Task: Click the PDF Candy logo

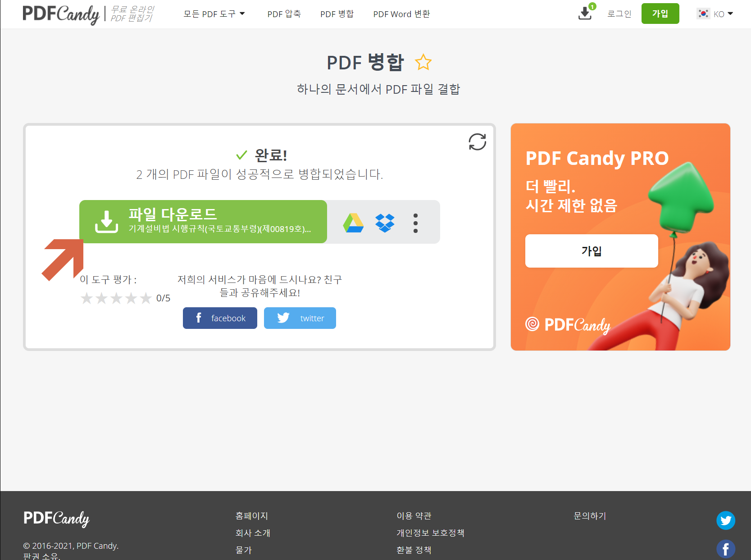Action: [62, 14]
